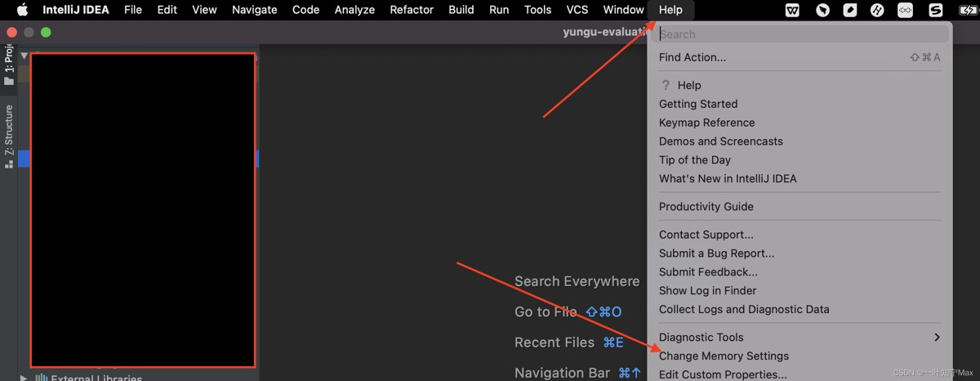Click the External Libraries tree row
The height and width of the screenshot is (381, 980).
[x=137, y=378]
